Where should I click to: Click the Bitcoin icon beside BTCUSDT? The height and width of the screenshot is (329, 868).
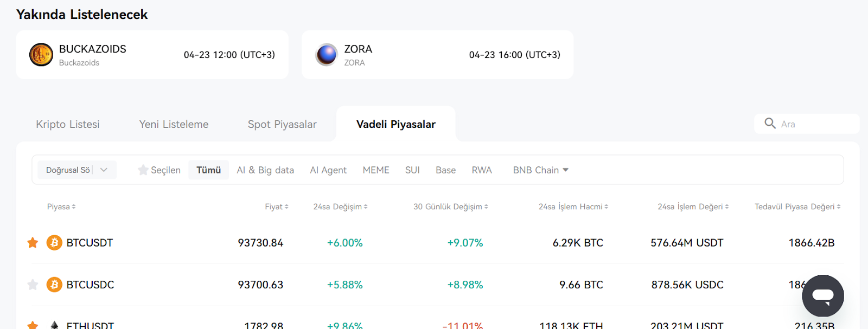(x=54, y=243)
